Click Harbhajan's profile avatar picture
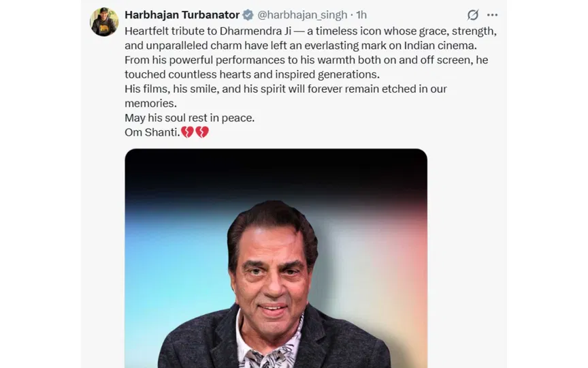 (104, 22)
